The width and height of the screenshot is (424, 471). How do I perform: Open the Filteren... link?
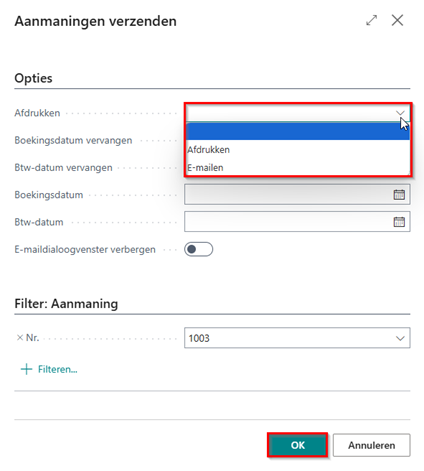[x=58, y=369]
